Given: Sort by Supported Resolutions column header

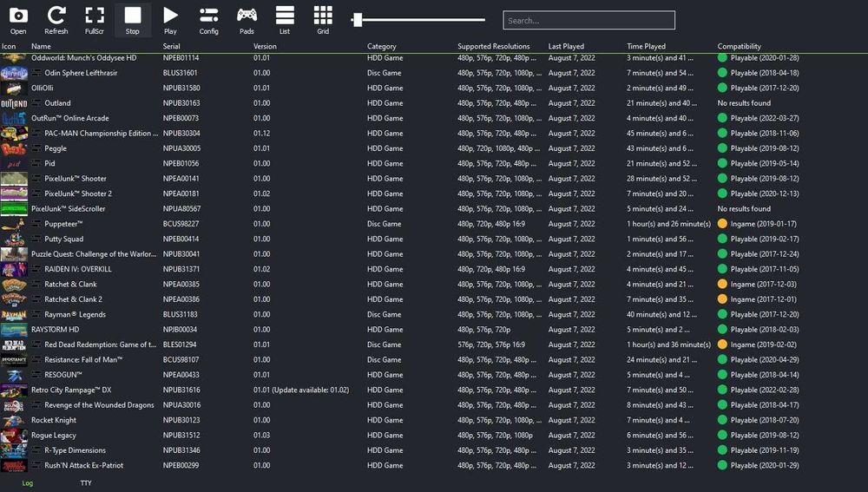Looking at the screenshot, I should click(494, 47).
